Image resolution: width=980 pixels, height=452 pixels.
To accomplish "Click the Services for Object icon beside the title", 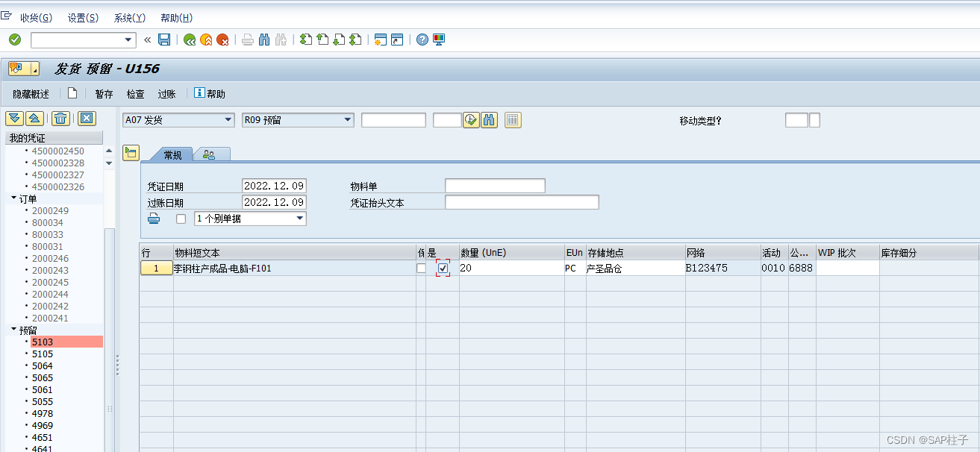I will coord(23,69).
